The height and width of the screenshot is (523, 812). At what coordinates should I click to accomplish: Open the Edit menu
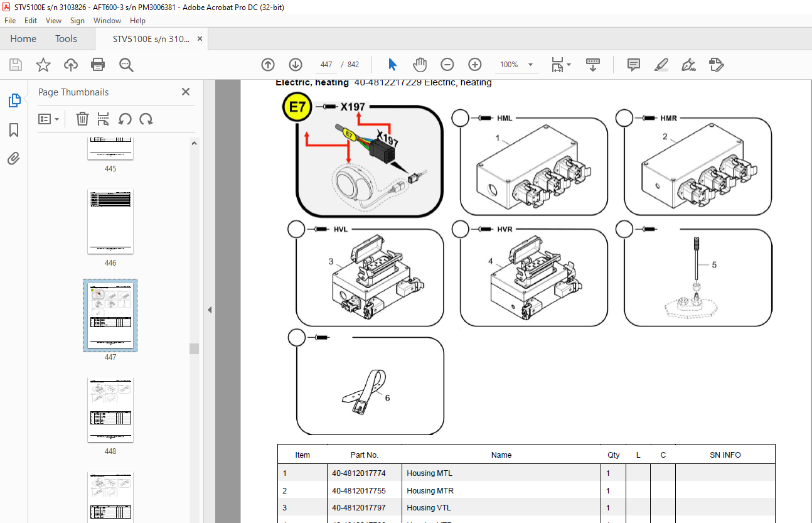tap(31, 21)
